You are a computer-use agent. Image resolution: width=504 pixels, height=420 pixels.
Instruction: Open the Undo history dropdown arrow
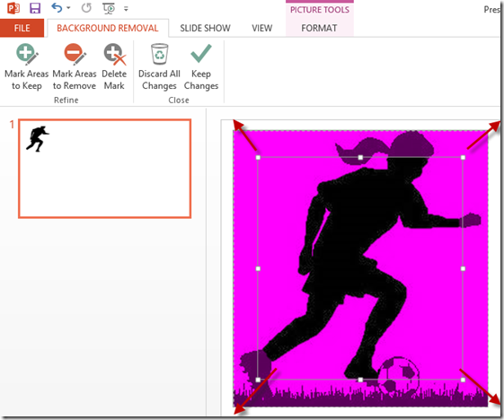tap(68, 8)
